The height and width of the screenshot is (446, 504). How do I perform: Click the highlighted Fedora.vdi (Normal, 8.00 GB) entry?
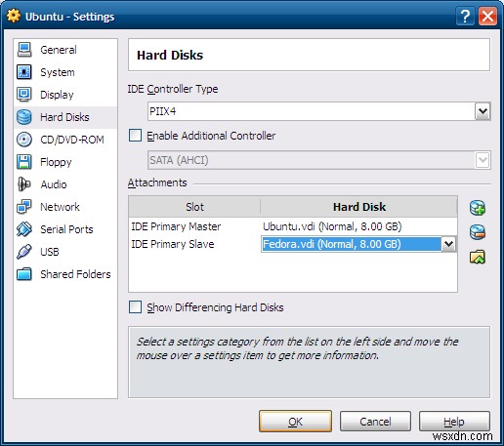pos(352,244)
